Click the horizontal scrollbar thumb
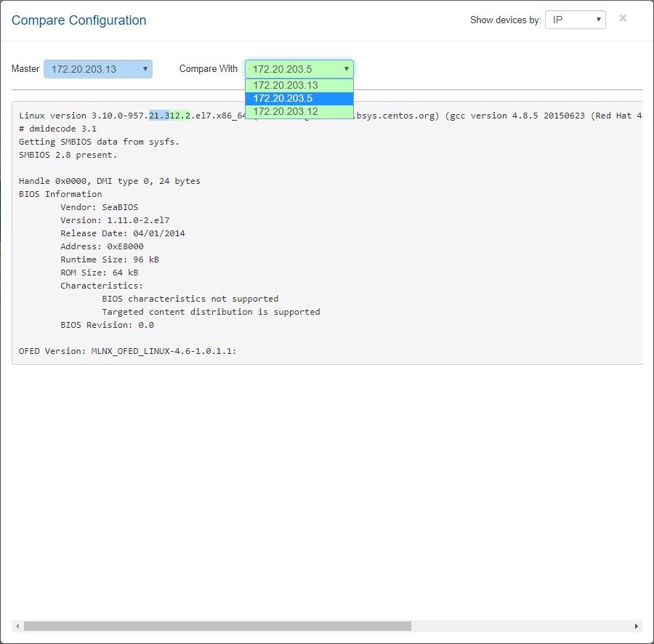This screenshot has height=644, width=654. pos(218,626)
